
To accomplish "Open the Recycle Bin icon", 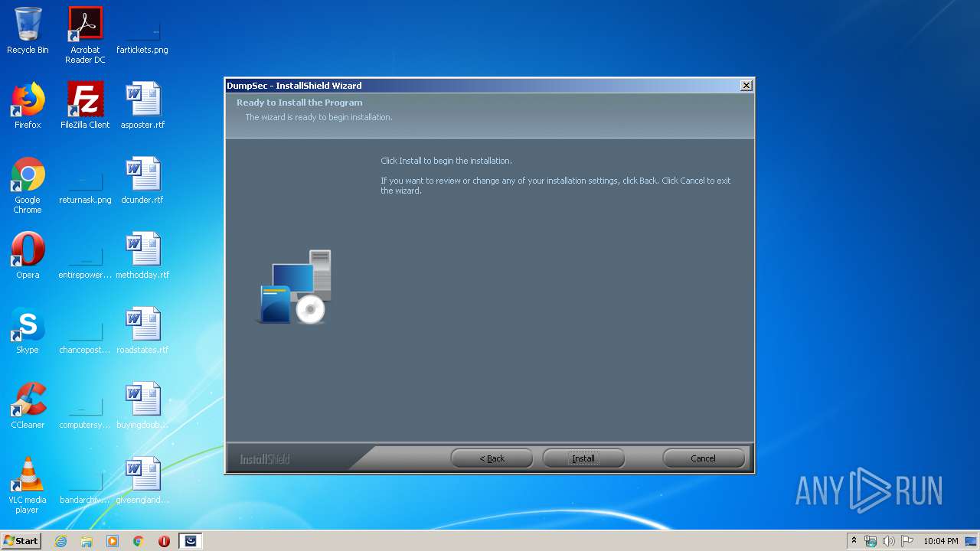I will [x=28, y=31].
